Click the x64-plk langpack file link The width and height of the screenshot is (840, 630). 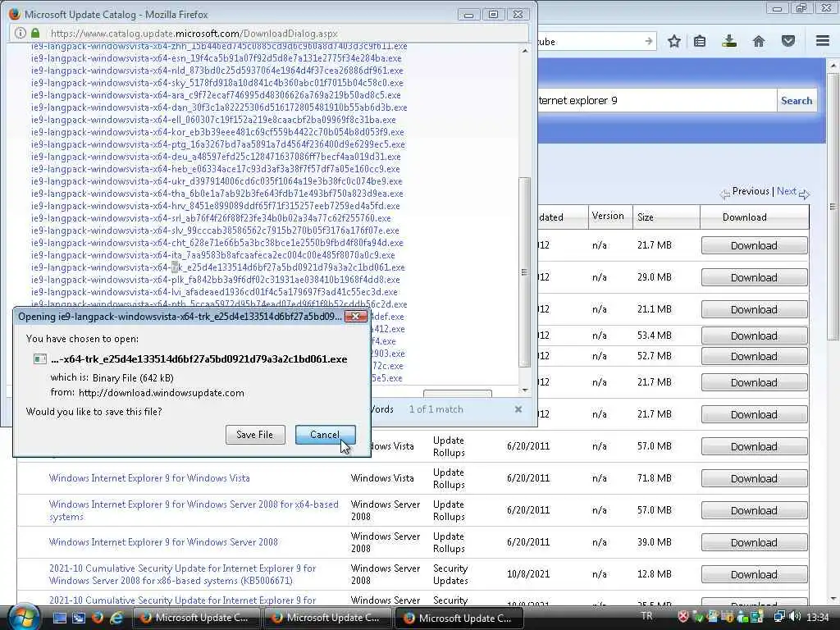click(x=216, y=281)
